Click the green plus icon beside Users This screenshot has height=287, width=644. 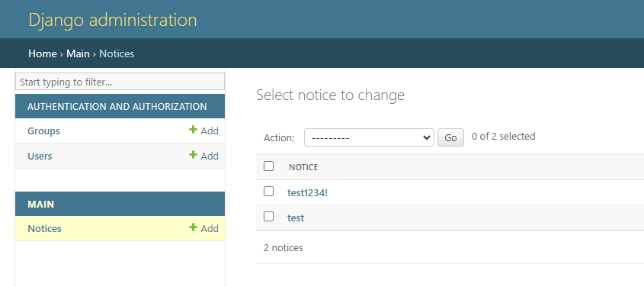193,155
